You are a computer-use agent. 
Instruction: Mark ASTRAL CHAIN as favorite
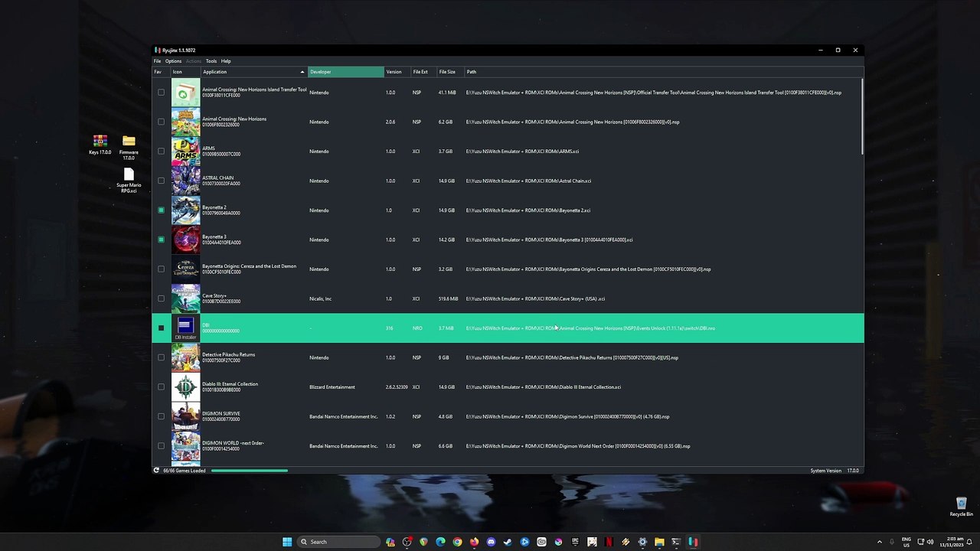coord(161,181)
